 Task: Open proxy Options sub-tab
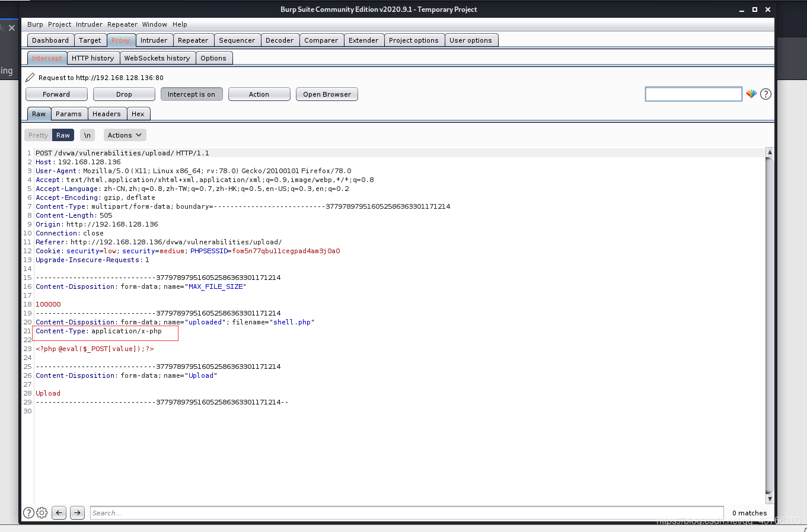click(x=213, y=58)
